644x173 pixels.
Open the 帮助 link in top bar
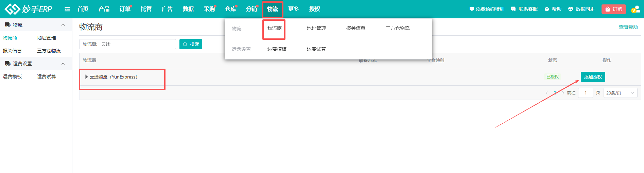tap(553, 9)
